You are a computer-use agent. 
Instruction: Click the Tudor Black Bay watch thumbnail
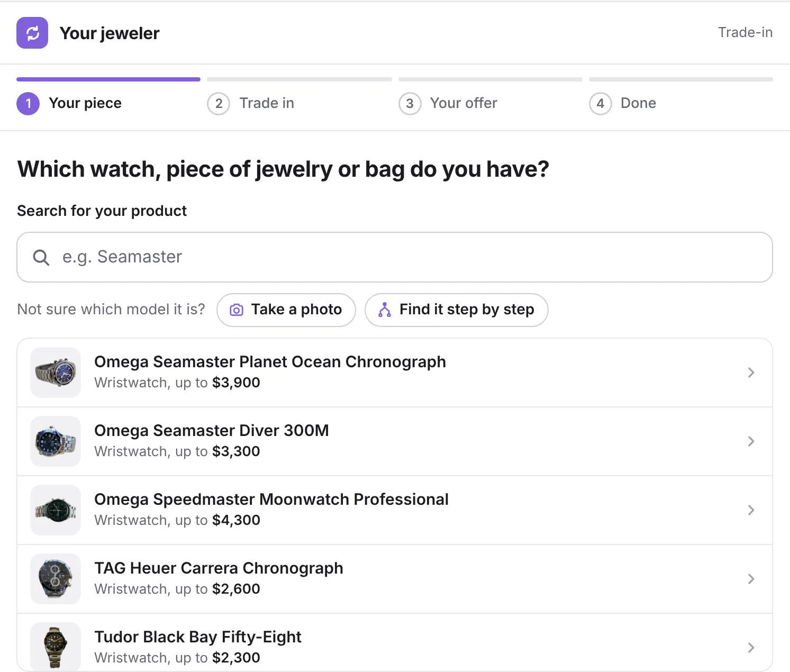point(56,648)
